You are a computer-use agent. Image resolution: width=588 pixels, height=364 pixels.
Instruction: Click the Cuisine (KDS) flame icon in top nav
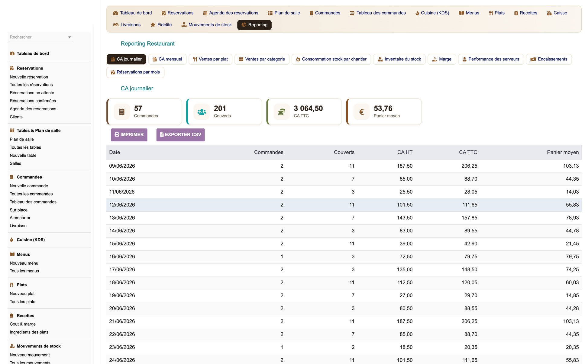tap(417, 13)
